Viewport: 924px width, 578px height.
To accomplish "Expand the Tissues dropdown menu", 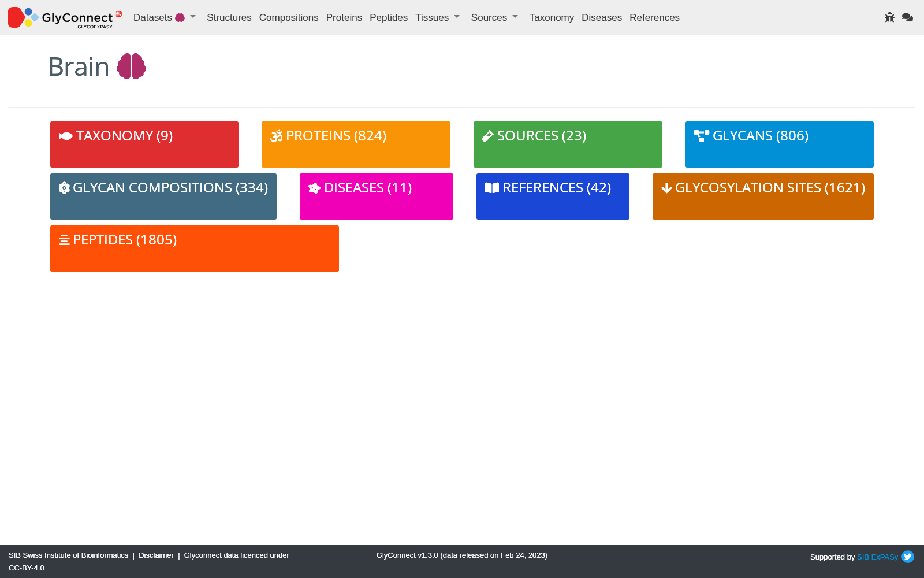I will (x=438, y=17).
